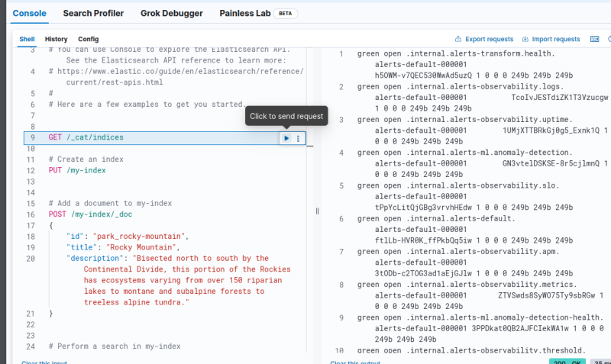Screen dimensions: 611x364
Task: Open request options three-dot menu
Action: 298,138
